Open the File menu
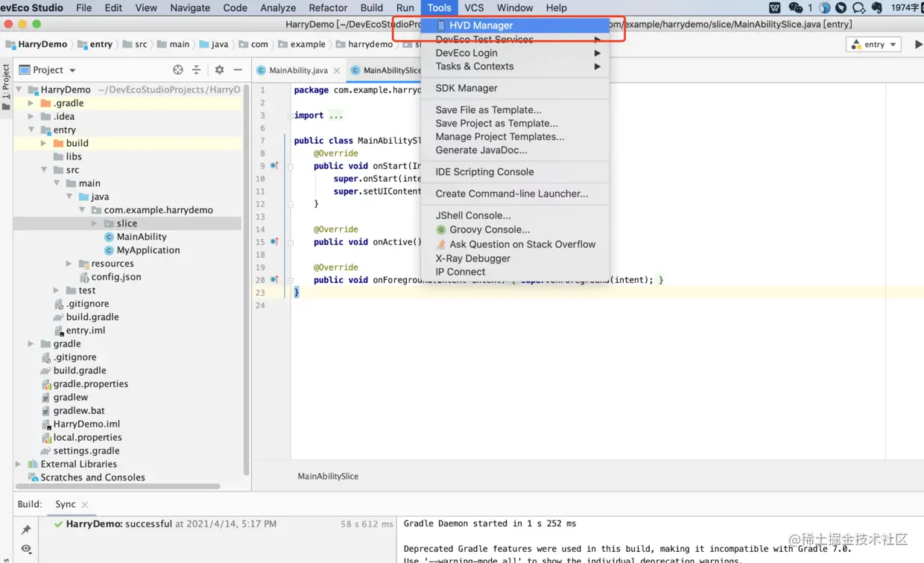The width and height of the screenshot is (924, 563). point(84,7)
